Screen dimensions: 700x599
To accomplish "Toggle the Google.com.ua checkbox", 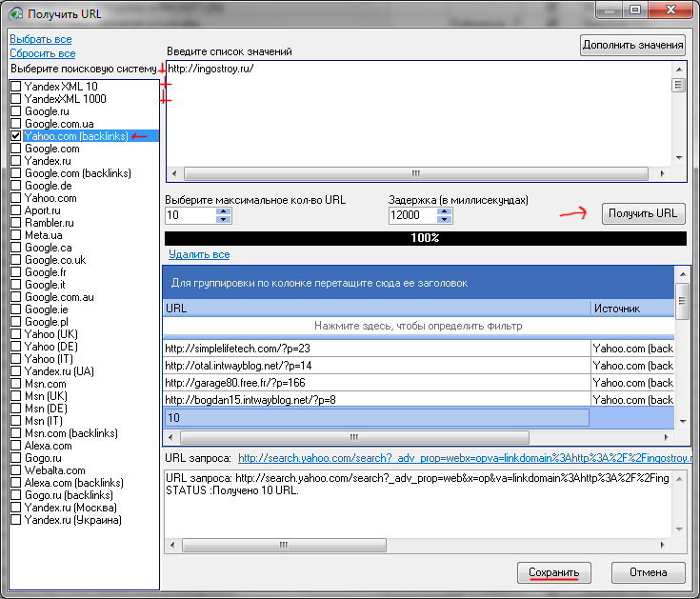I will [16, 124].
